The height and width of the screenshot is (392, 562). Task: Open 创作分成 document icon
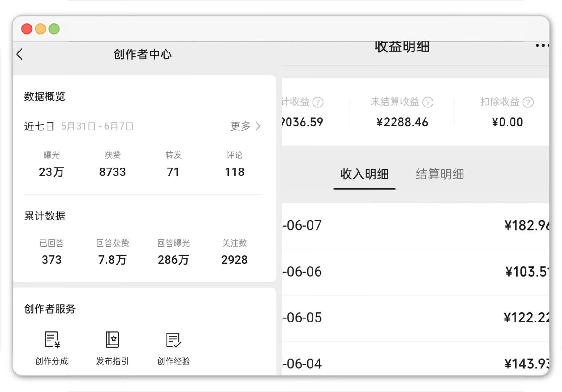pyautogui.click(x=52, y=339)
